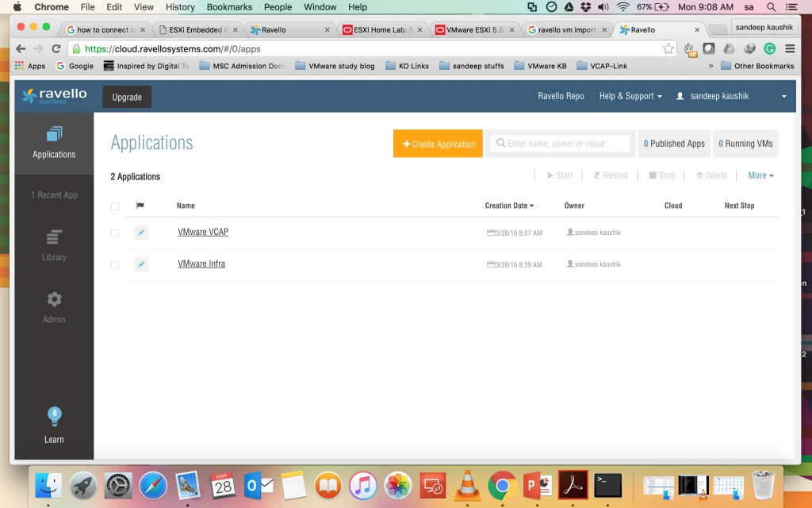The width and height of the screenshot is (812, 508).
Task: Open the 1 Recent App sidebar item
Action: click(x=54, y=195)
